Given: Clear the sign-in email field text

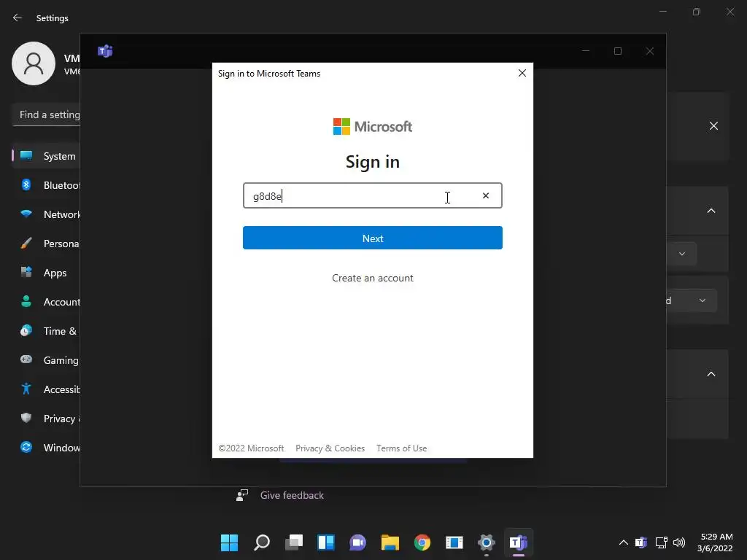Looking at the screenshot, I should point(485,195).
